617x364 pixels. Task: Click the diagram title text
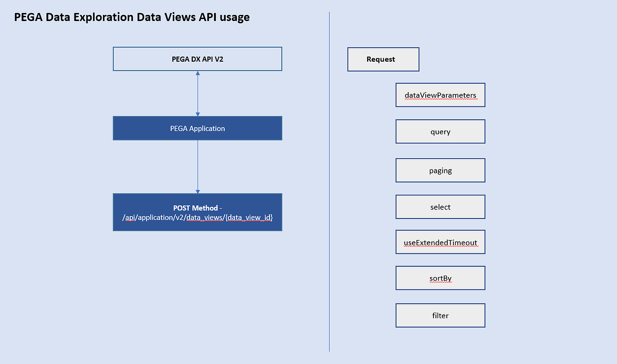pyautogui.click(x=132, y=17)
